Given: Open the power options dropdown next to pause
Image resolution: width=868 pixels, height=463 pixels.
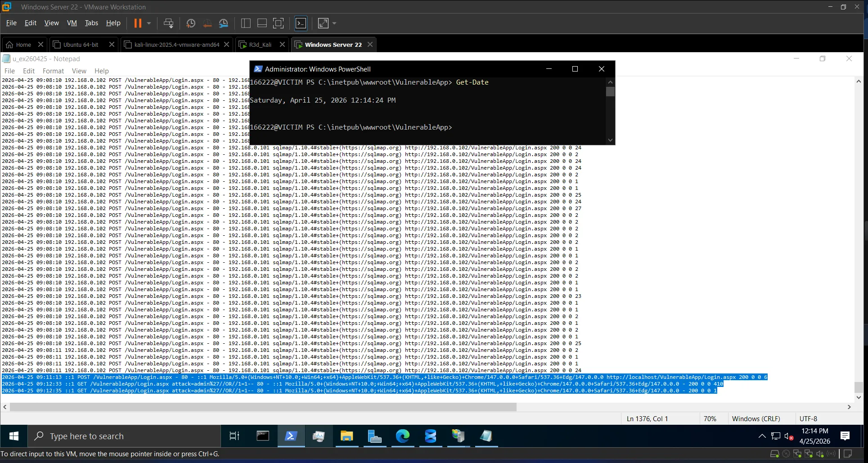Looking at the screenshot, I should tap(149, 23).
